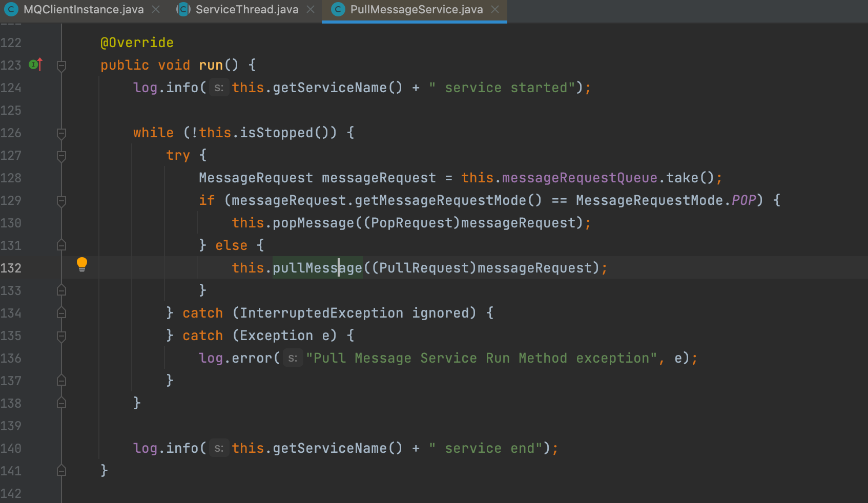Click the 's:' parameter hint on line 124
The image size is (868, 503).
click(219, 88)
